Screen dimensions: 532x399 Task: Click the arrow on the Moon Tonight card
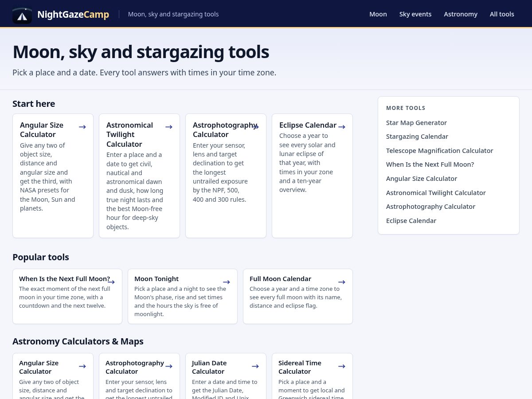[227, 282]
